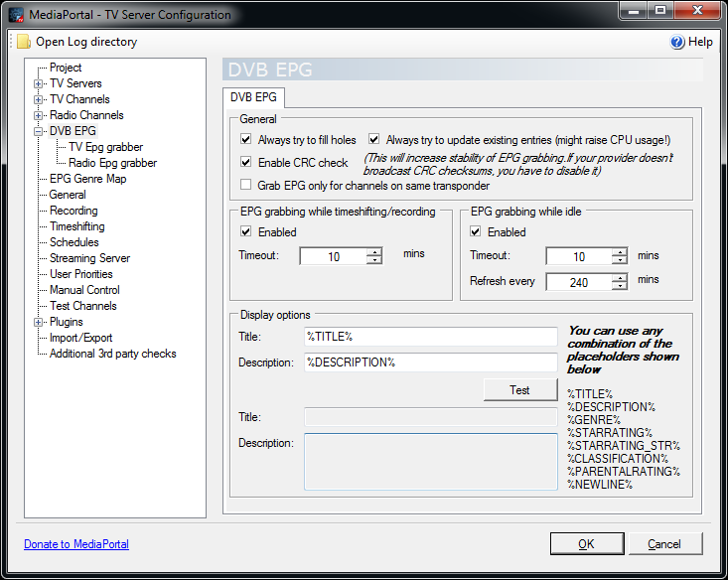Viewport: 728px width, 580px height.
Task: Click %GENRE% placeholder text
Action: click(x=594, y=420)
